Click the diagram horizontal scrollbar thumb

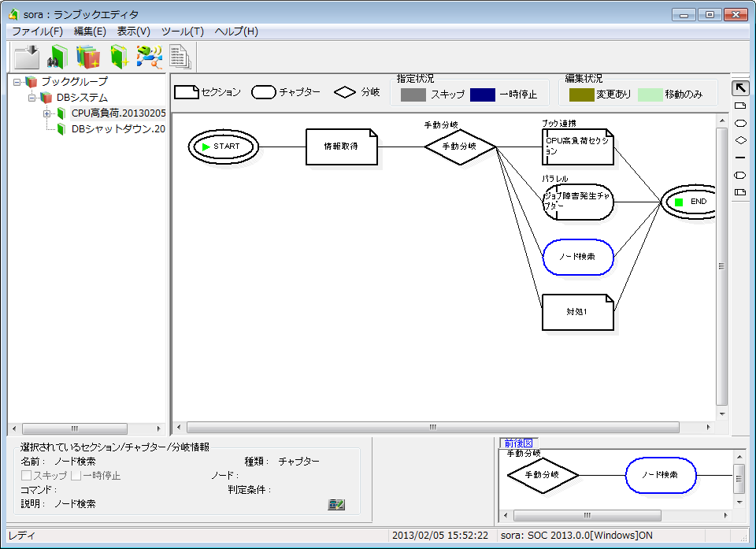(433, 427)
